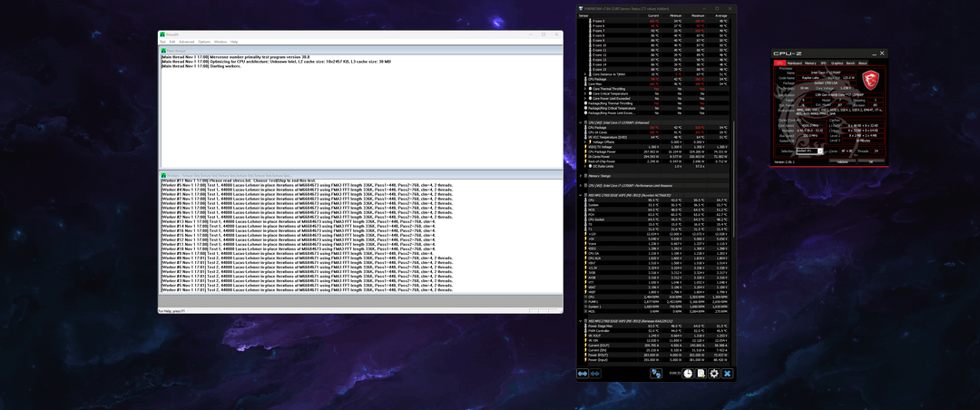
Task: Switch to the Mainboard tab in CPU-Z
Action: (794, 63)
